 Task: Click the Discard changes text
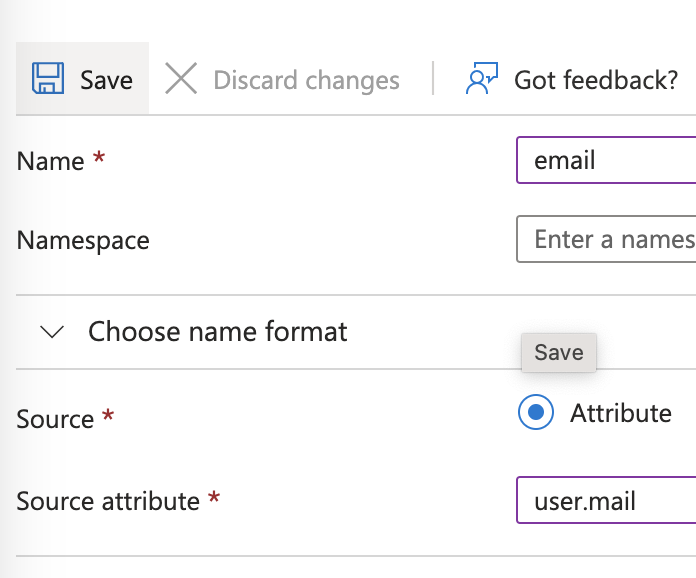click(306, 80)
